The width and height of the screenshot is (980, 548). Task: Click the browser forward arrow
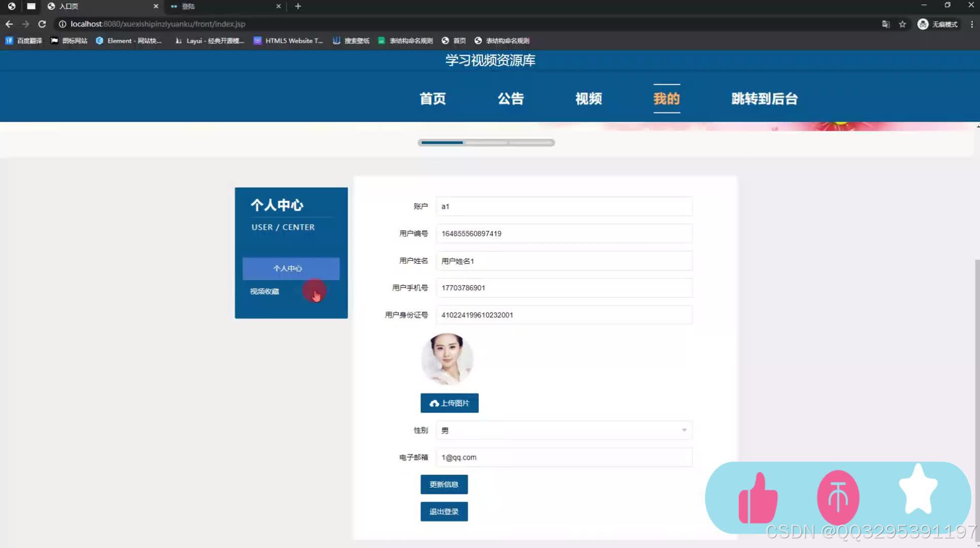click(25, 24)
